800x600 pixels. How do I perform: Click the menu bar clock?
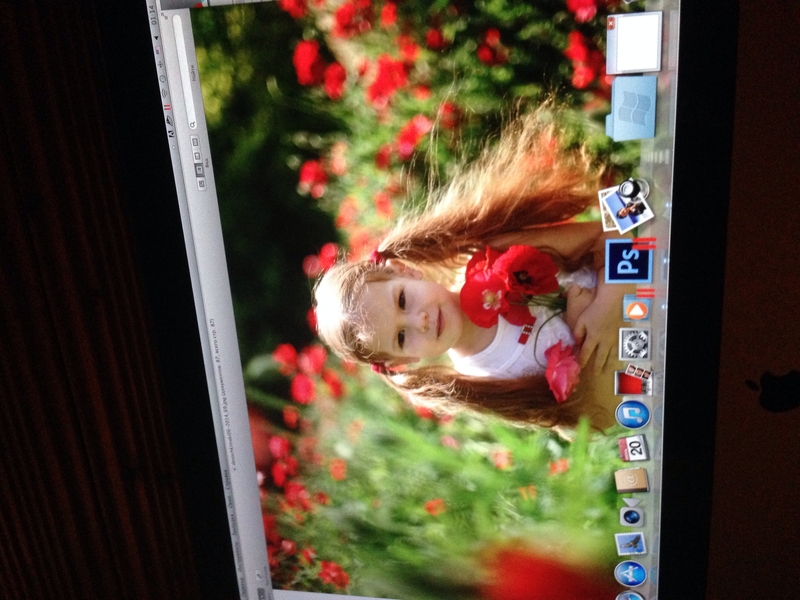(x=153, y=15)
